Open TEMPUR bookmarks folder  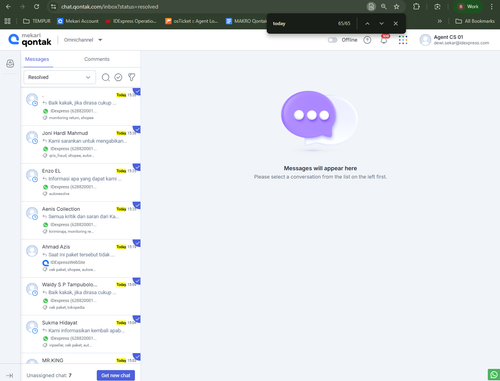point(37,21)
